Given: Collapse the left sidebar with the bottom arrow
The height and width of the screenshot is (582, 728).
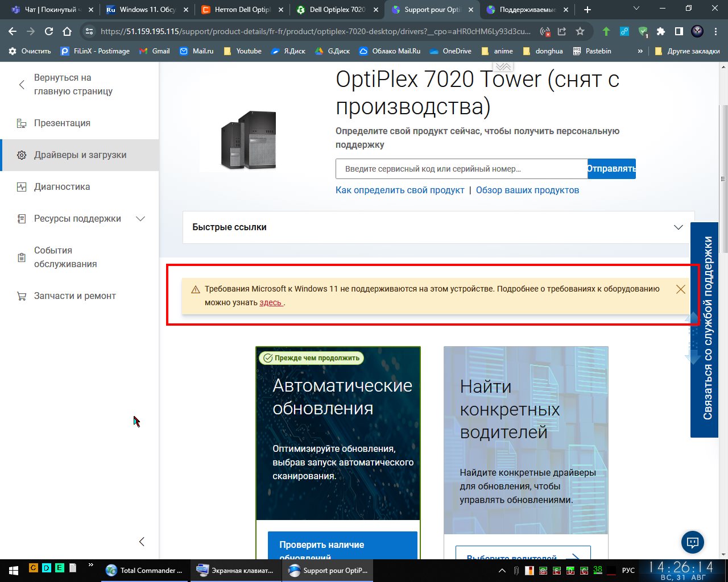Looking at the screenshot, I should [142, 542].
